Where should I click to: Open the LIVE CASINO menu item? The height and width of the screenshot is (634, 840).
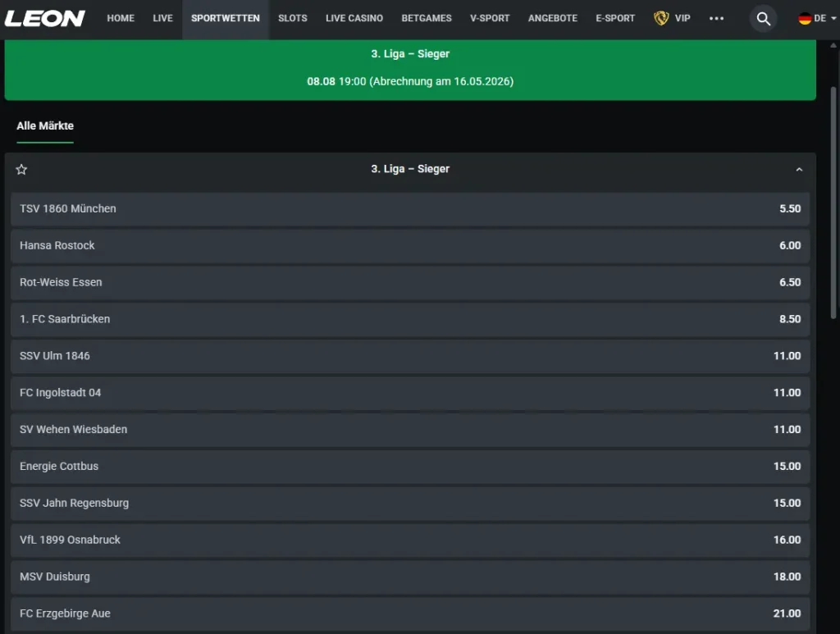[354, 18]
